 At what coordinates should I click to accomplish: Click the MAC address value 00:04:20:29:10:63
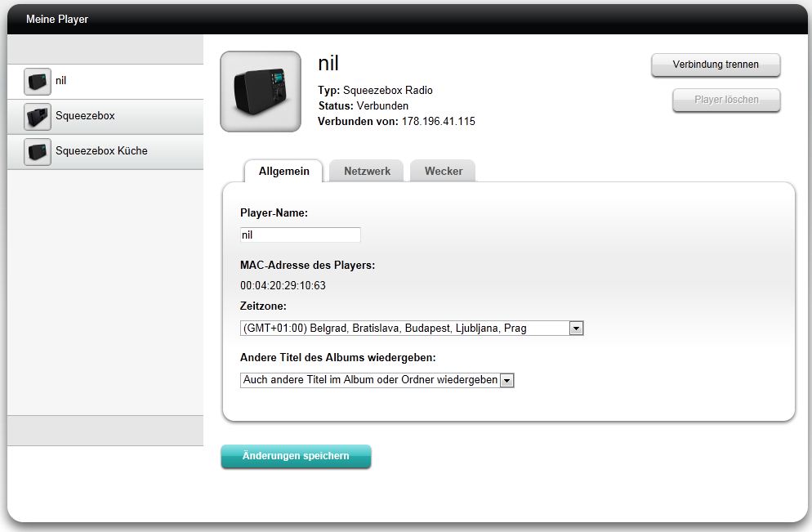[x=283, y=286]
